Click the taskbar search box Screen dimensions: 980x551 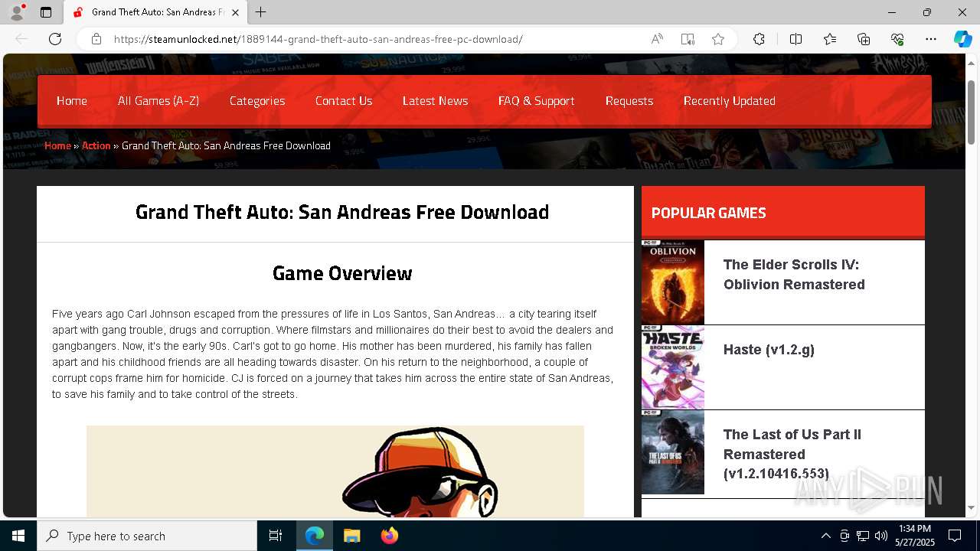pyautogui.click(x=147, y=536)
